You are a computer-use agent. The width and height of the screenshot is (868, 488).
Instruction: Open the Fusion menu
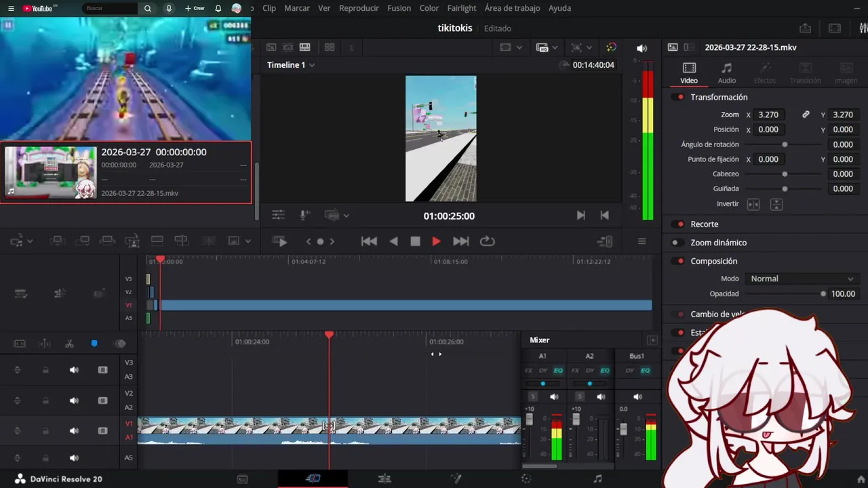(x=399, y=8)
